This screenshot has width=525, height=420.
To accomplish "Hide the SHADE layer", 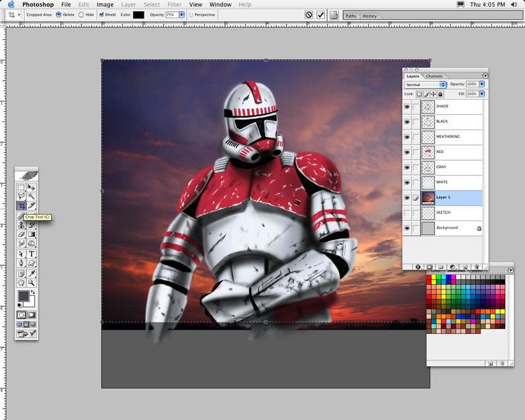I will coord(407,107).
